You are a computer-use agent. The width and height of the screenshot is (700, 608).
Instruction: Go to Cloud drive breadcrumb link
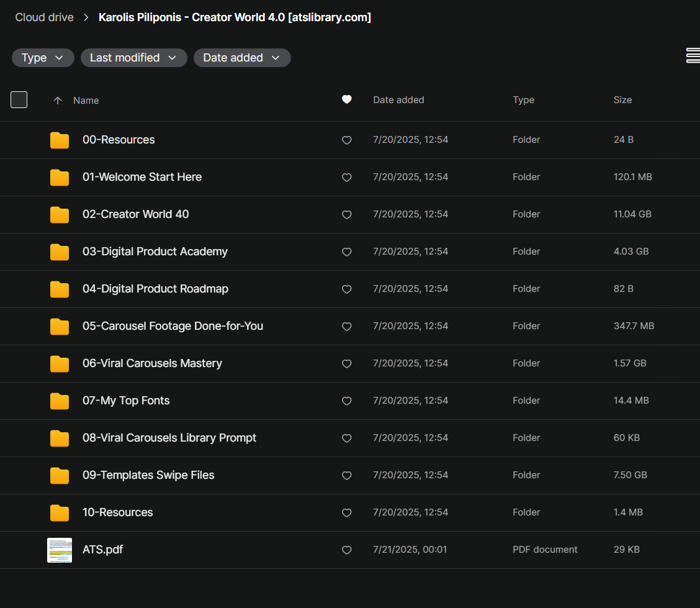[x=44, y=17]
